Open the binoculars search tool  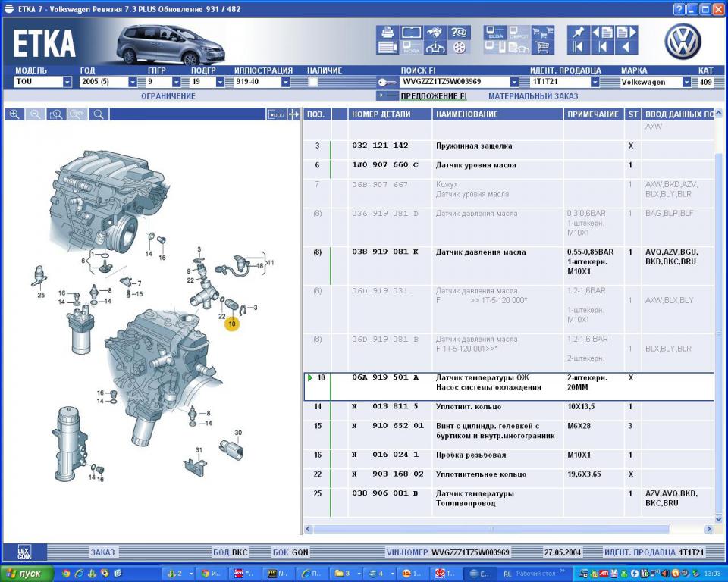435,33
